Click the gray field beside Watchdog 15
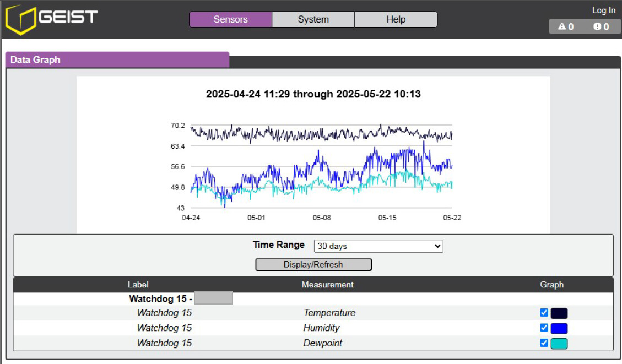This screenshot has width=622, height=364. [214, 298]
